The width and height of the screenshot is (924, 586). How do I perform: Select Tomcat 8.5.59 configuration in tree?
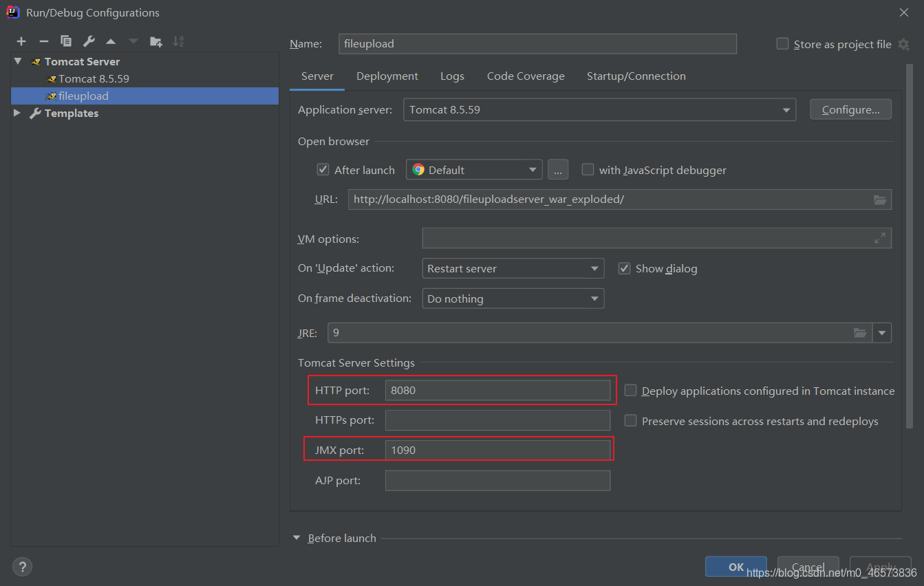(x=94, y=79)
